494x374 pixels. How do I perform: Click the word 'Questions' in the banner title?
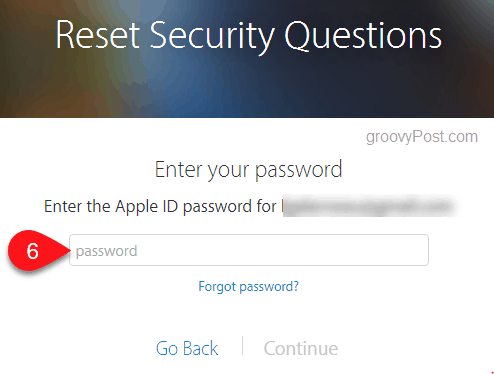363,35
